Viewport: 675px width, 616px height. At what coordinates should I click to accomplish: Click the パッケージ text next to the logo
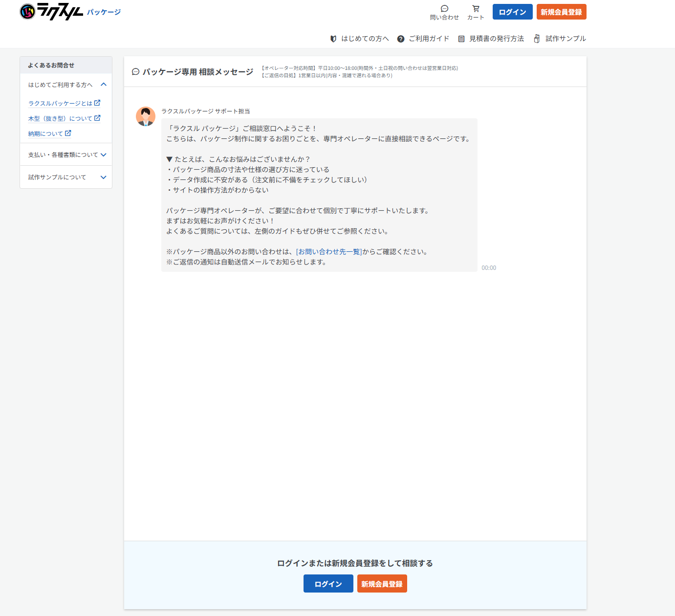click(104, 12)
